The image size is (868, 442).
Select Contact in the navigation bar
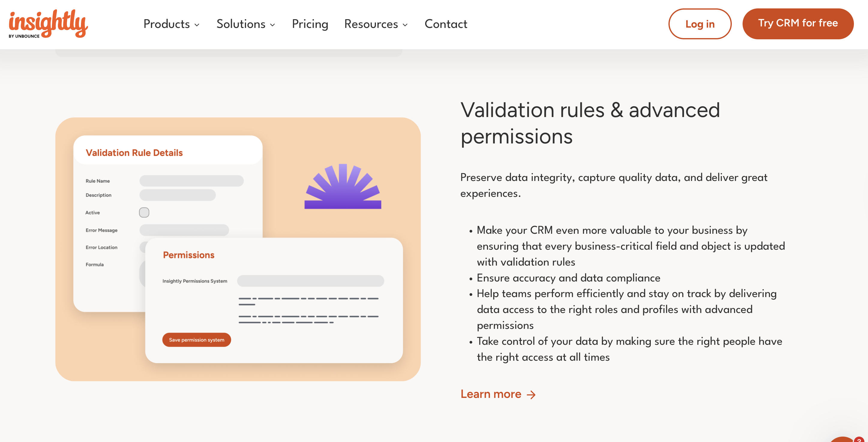pyautogui.click(x=446, y=24)
